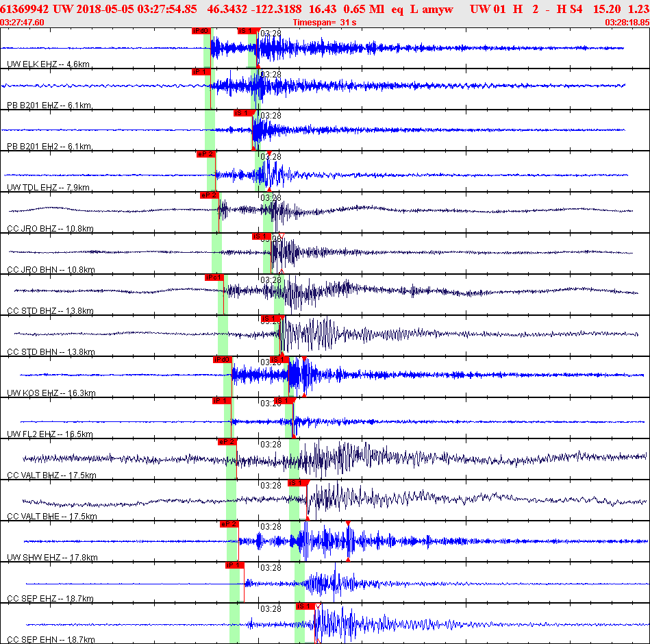
Task: Select the CC VALT BHZ station label
Action: (x=51, y=475)
